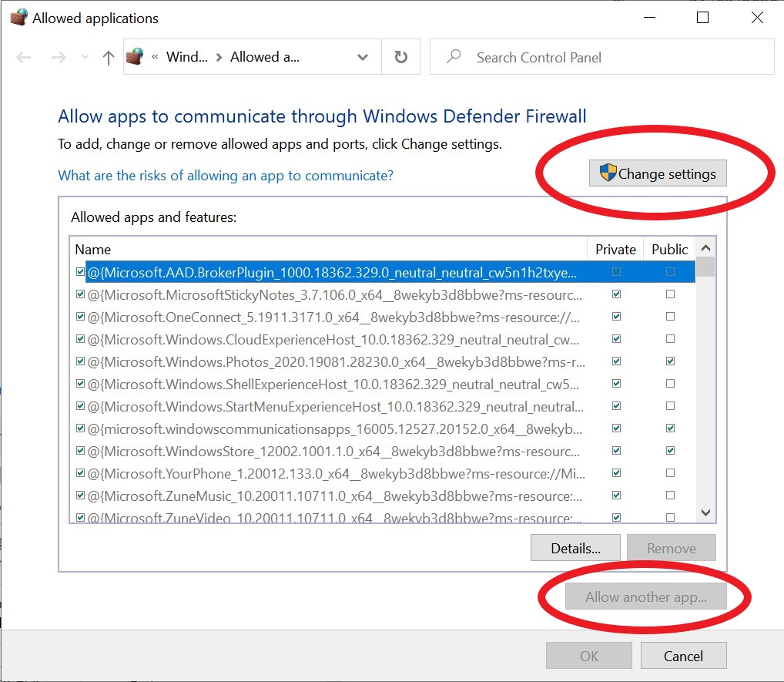Toggle the enable checkbox for OneConnect
This screenshot has width=784, height=682.
[x=80, y=316]
